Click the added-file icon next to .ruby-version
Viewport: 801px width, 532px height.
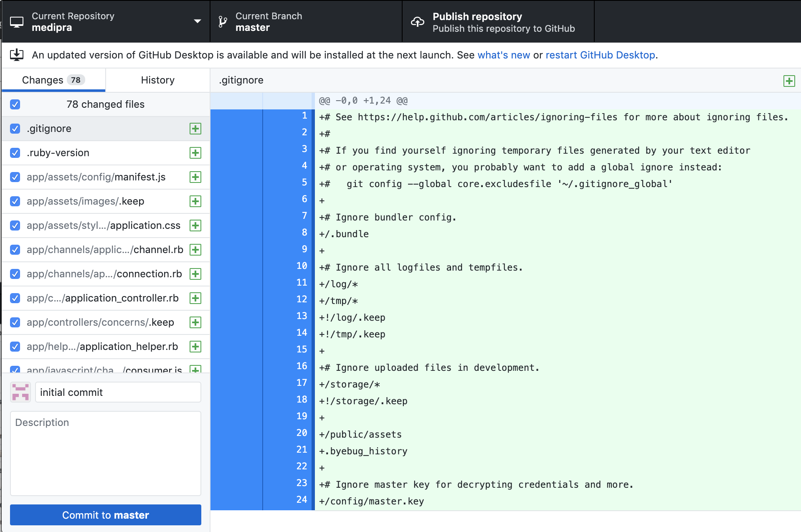(195, 153)
